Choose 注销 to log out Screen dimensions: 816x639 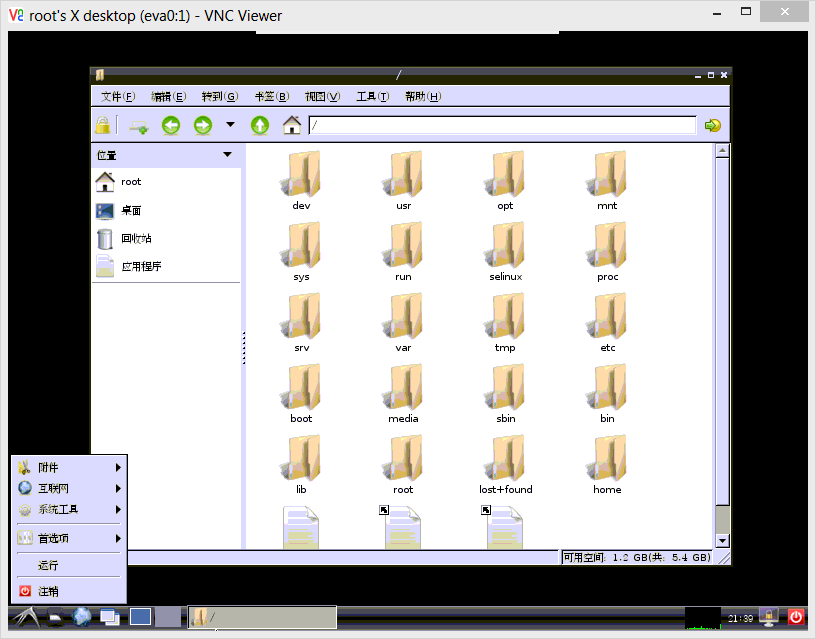[x=49, y=591]
